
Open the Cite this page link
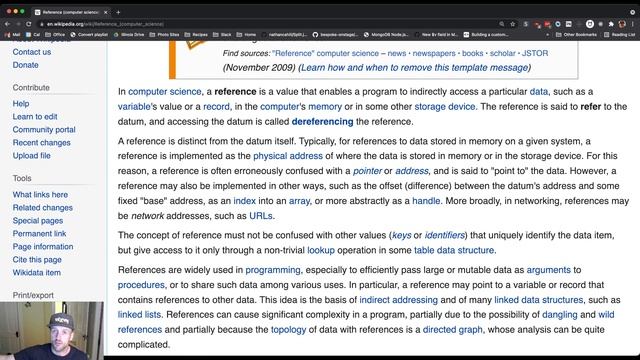[37, 260]
